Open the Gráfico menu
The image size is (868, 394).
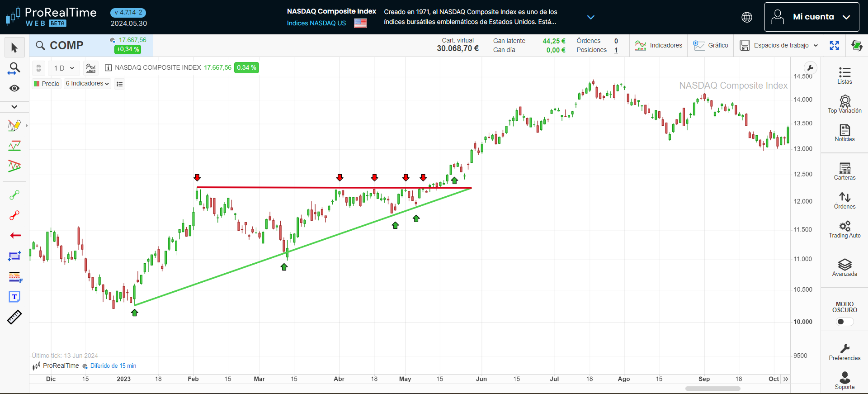711,46
